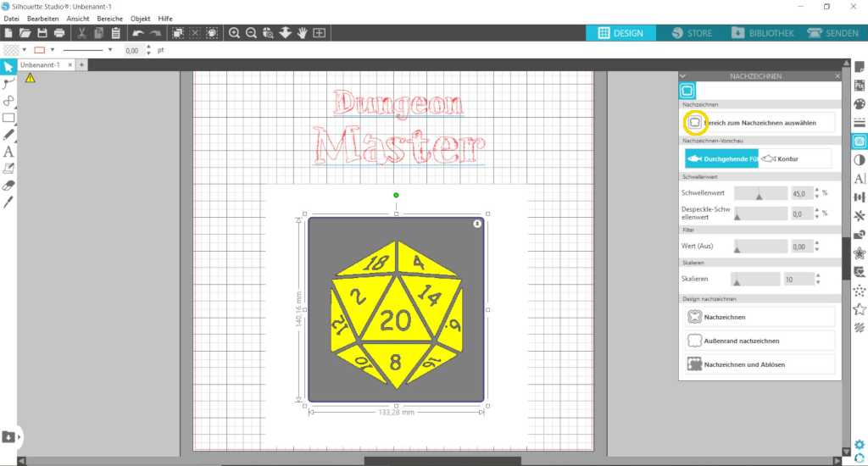The width and height of the screenshot is (868, 466).
Task: Cut the selection with the scissors icon
Action: [x=81, y=33]
